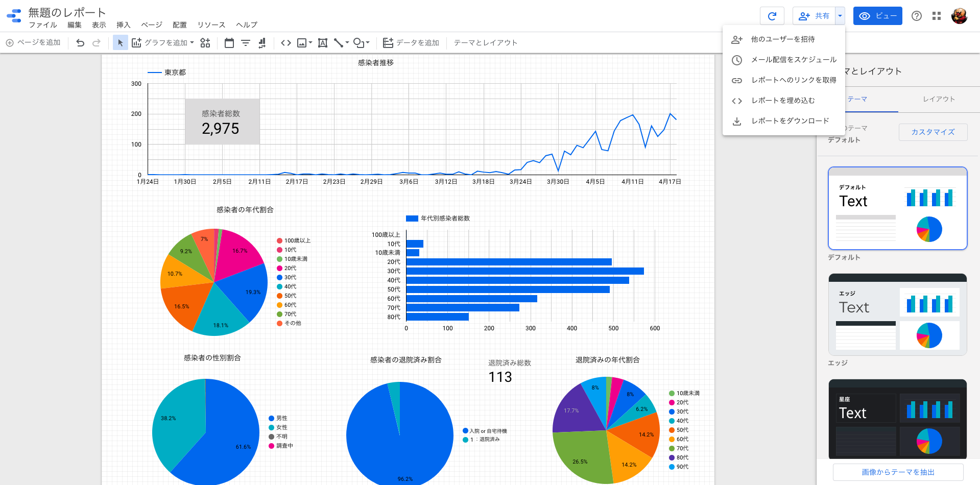Click the 共有 button

click(x=814, y=16)
